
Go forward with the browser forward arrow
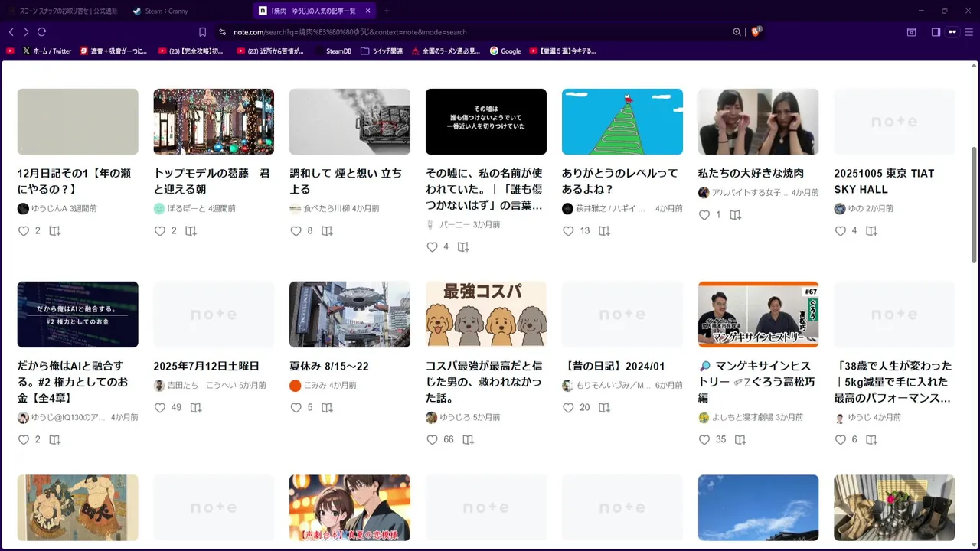26,32
